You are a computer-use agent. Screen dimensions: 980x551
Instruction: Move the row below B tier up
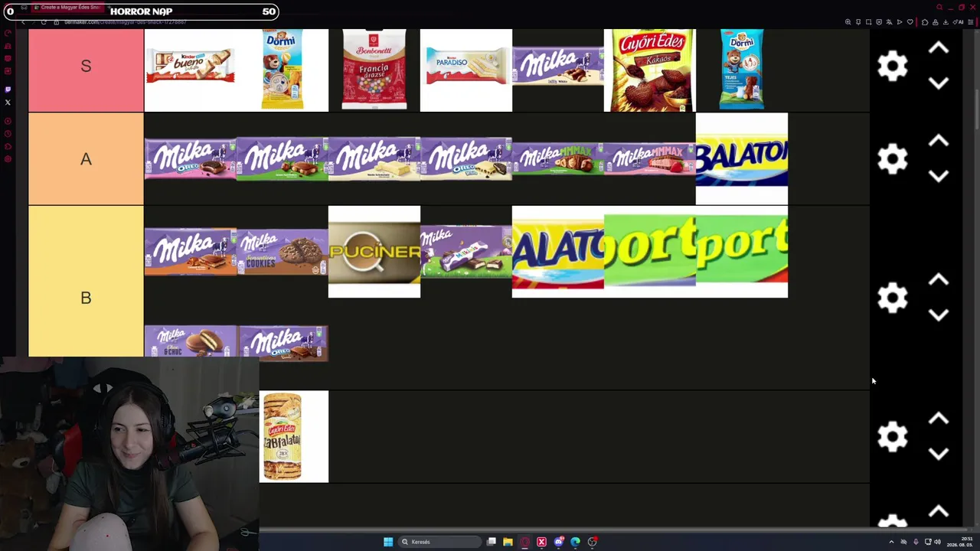tap(939, 419)
